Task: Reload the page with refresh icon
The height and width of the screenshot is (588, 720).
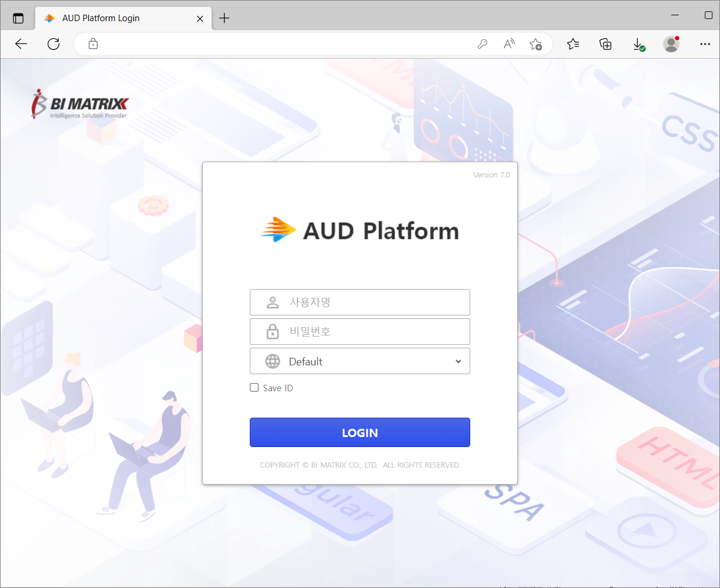Action: [x=53, y=44]
